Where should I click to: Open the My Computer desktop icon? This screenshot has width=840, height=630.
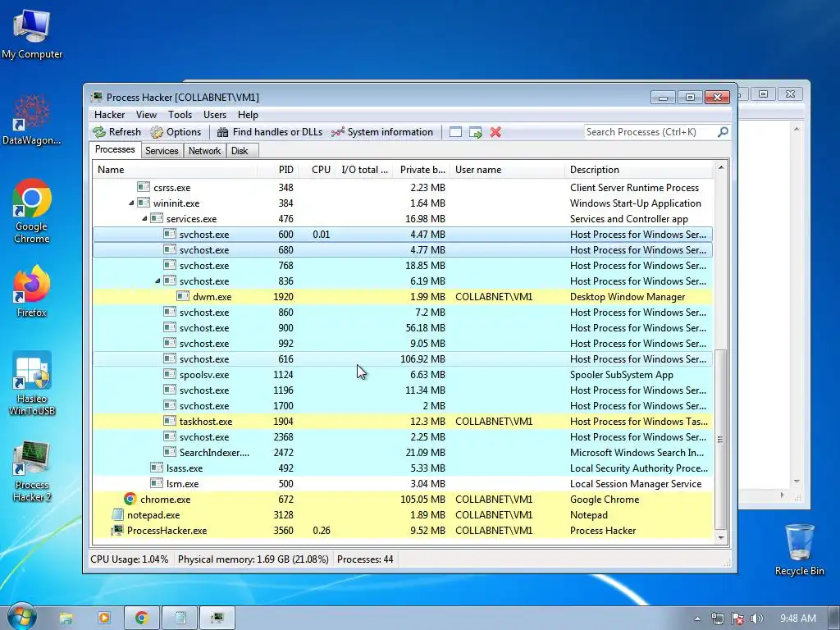tap(32, 34)
